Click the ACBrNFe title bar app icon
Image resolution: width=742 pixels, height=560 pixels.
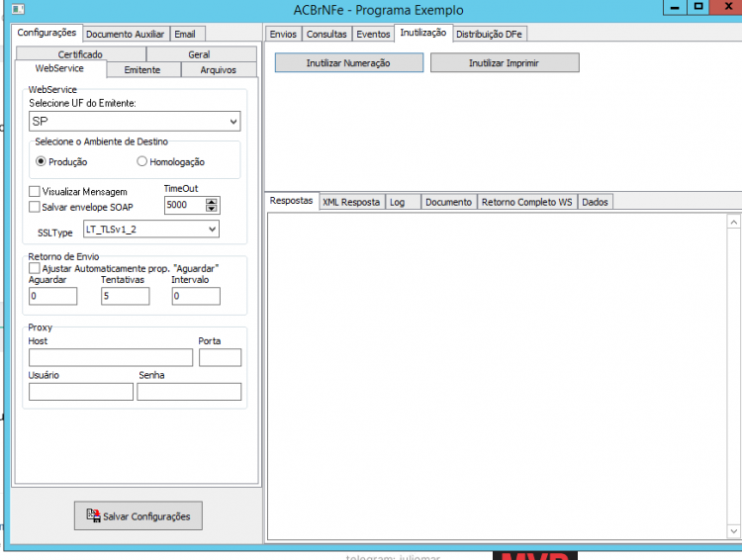click(x=18, y=9)
